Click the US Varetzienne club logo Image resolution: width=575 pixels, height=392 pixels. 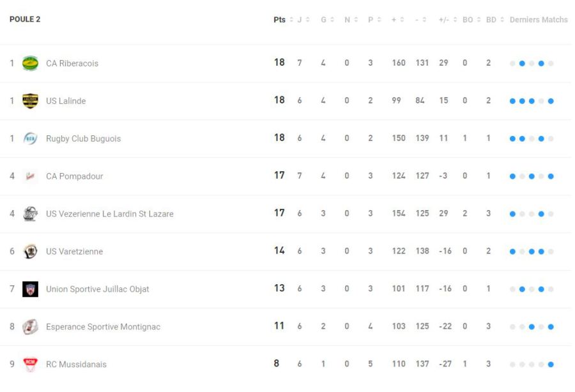(x=30, y=252)
